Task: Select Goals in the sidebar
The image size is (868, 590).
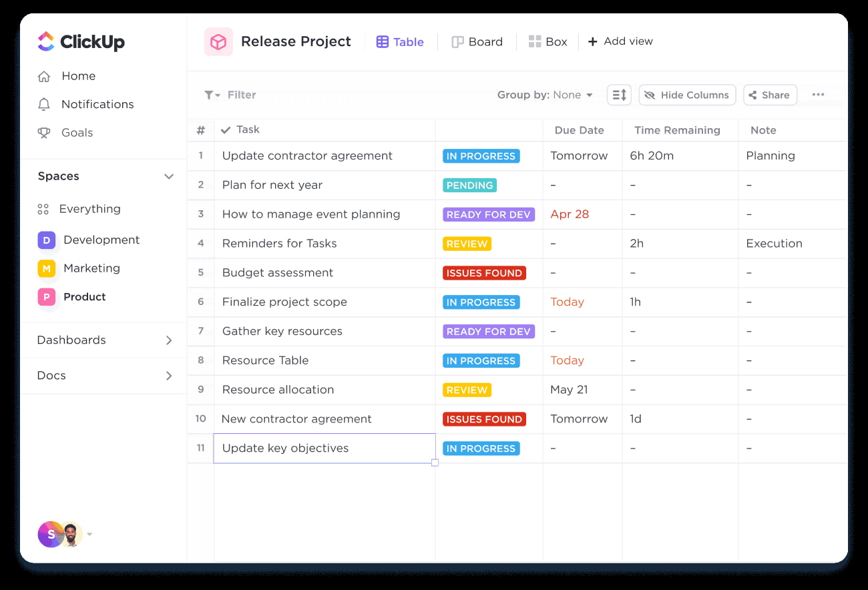Action: click(x=76, y=132)
